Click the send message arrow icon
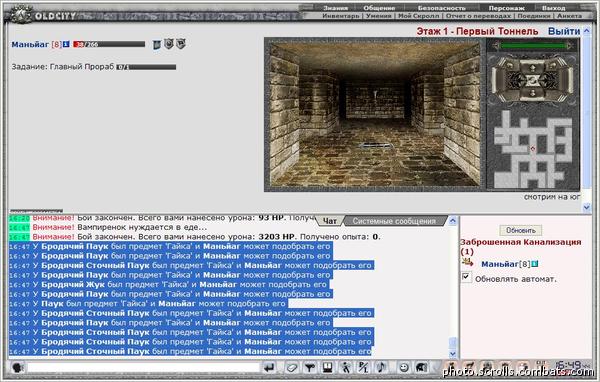The height and width of the screenshot is (382, 600). 269,368
